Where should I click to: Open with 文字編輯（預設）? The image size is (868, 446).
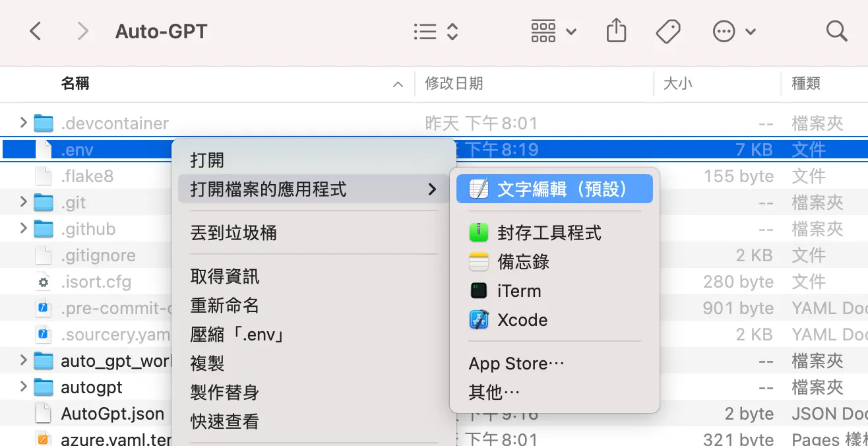pyautogui.click(x=555, y=189)
